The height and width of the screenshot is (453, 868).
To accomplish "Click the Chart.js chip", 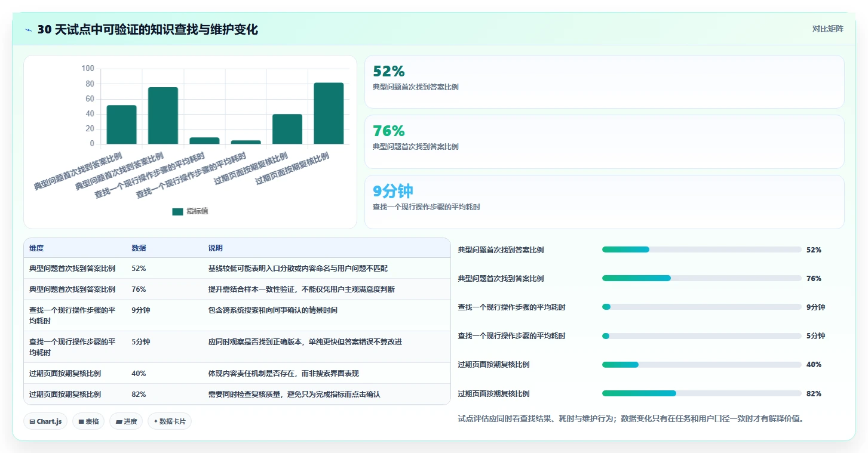I will (x=45, y=421).
